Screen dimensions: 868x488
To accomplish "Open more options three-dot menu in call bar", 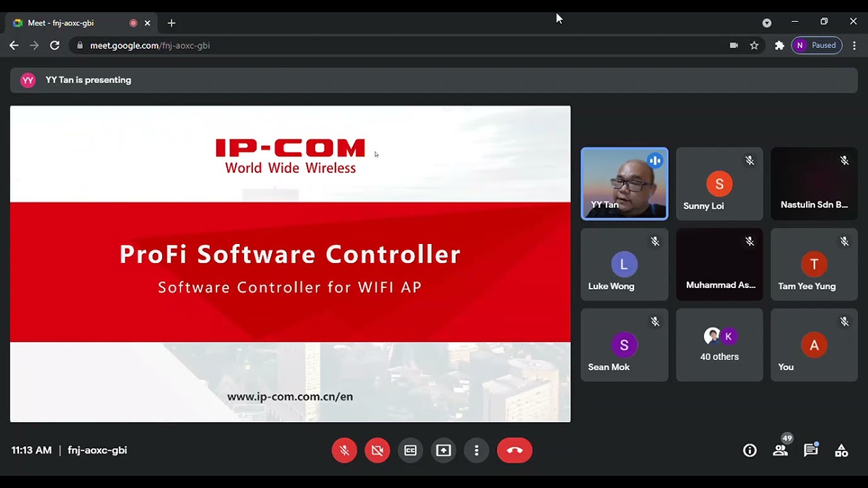I will pos(477,450).
